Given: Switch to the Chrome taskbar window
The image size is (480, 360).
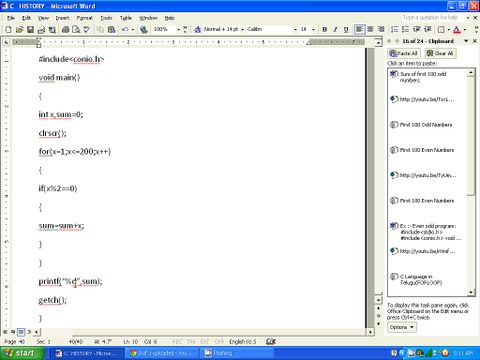Looking at the screenshot, I should tap(162, 353).
